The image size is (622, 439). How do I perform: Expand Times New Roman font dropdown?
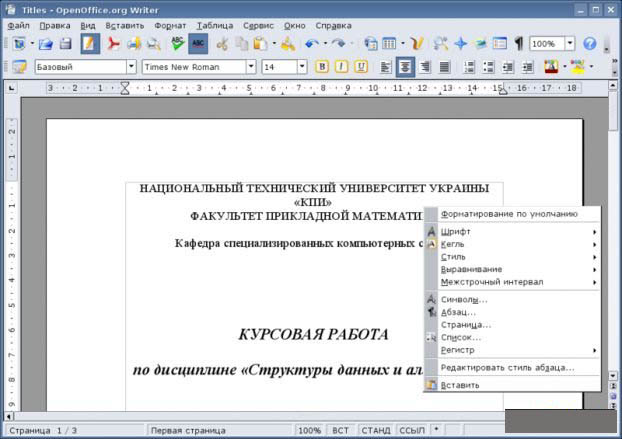click(x=251, y=67)
